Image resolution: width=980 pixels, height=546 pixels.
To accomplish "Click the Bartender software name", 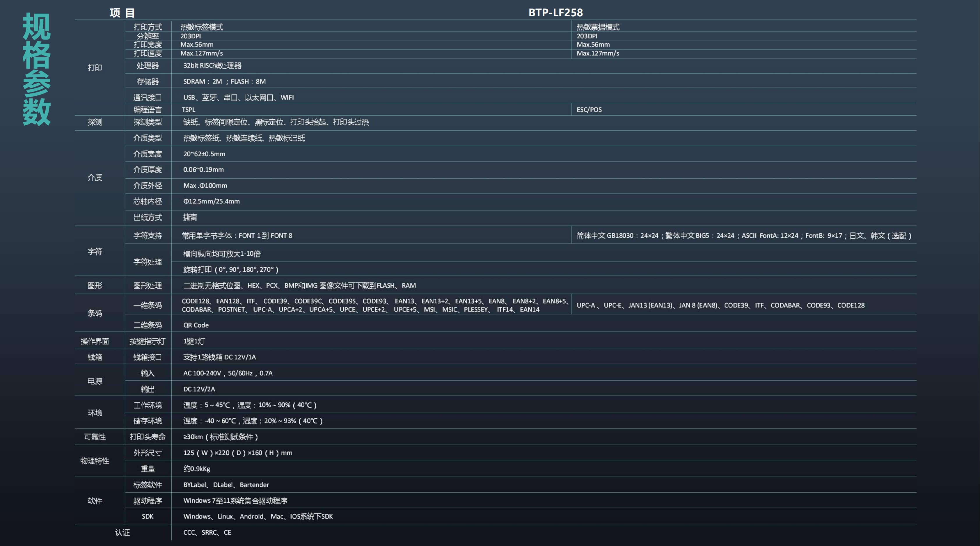I will click(x=254, y=485).
